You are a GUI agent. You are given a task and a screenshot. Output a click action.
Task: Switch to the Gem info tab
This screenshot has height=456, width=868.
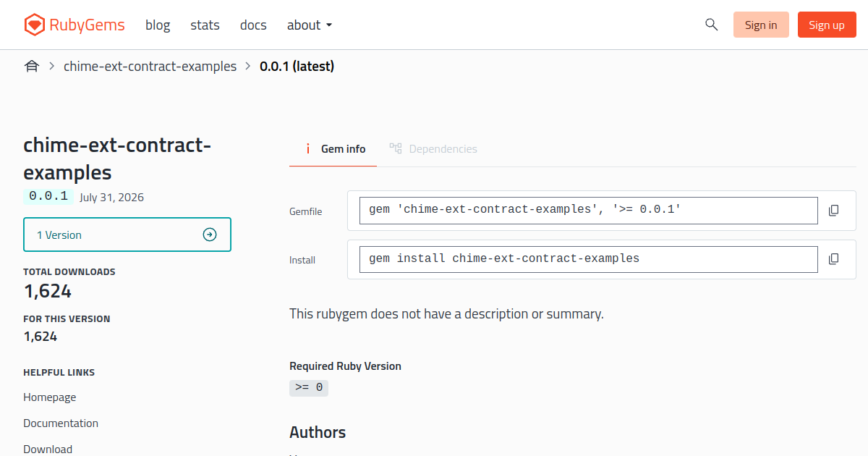[x=333, y=149]
